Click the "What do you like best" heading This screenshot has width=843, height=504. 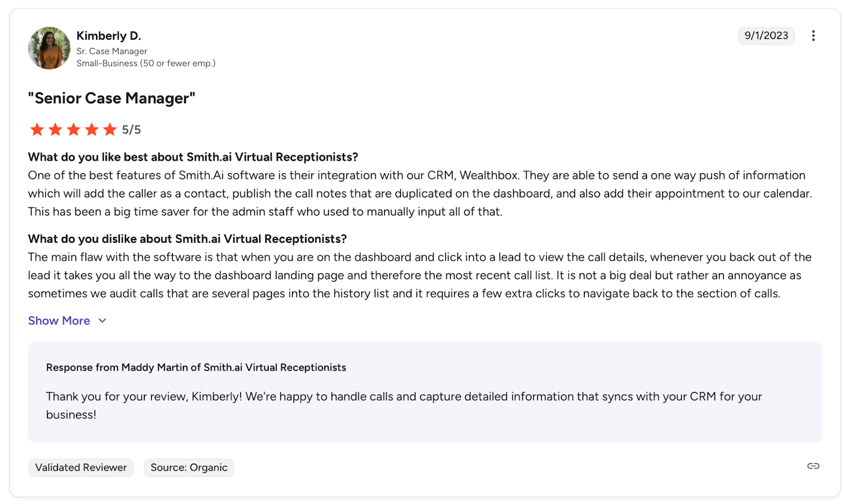[x=193, y=157]
